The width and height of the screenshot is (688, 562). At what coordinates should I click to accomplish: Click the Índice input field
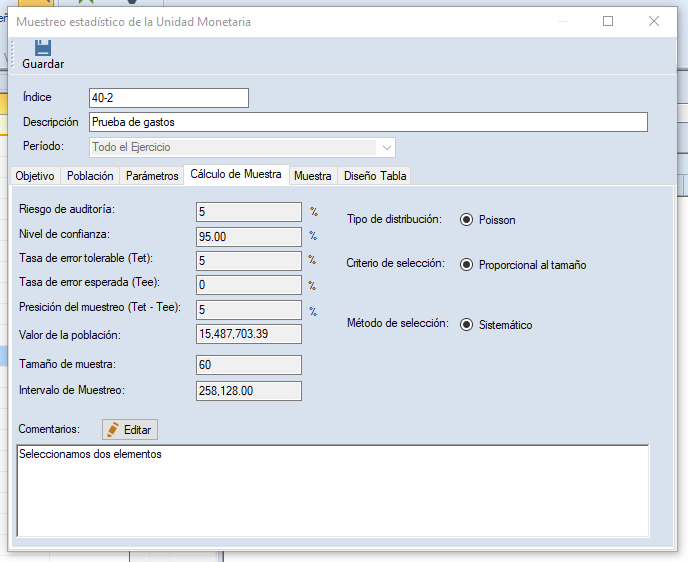(168, 98)
